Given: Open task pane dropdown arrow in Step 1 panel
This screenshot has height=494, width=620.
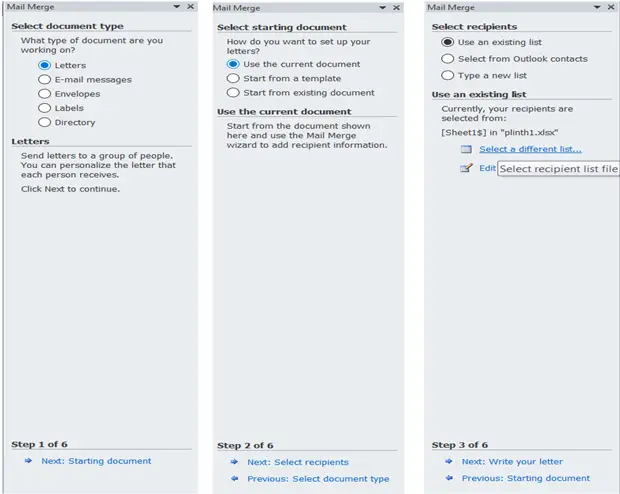Looking at the screenshot, I should 177,7.
